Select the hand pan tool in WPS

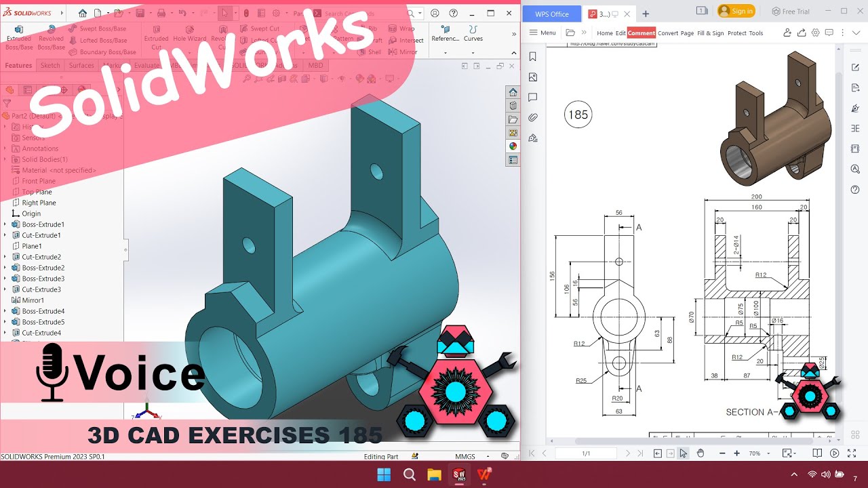click(x=701, y=453)
